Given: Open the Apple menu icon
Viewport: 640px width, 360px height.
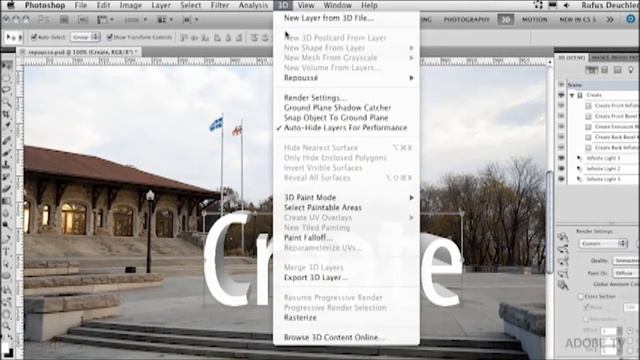Looking at the screenshot, I should point(11,5).
